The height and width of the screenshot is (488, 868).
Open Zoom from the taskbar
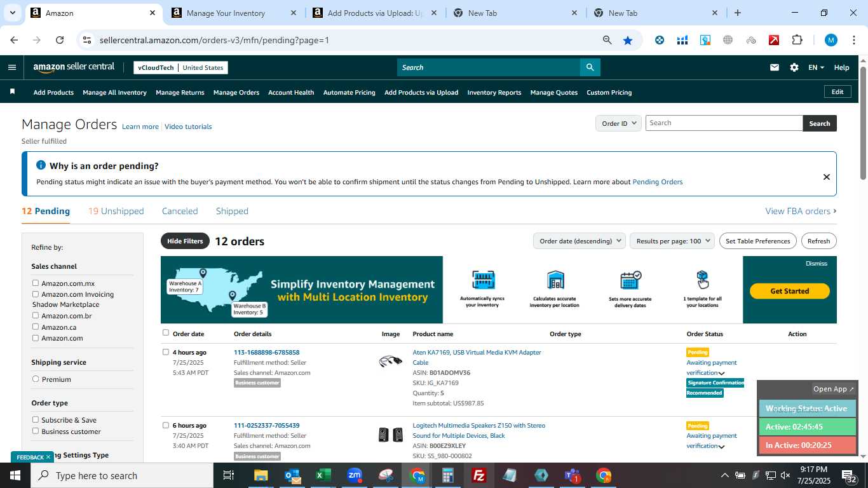click(355, 475)
